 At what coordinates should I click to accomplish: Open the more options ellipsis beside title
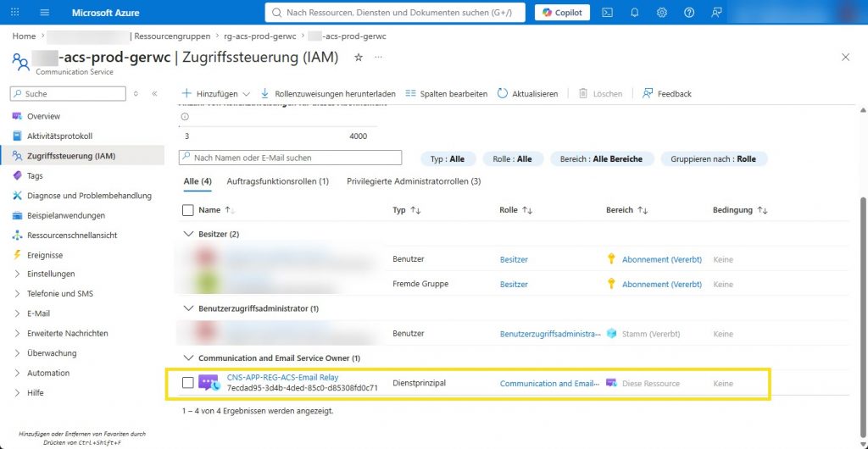coord(378,57)
